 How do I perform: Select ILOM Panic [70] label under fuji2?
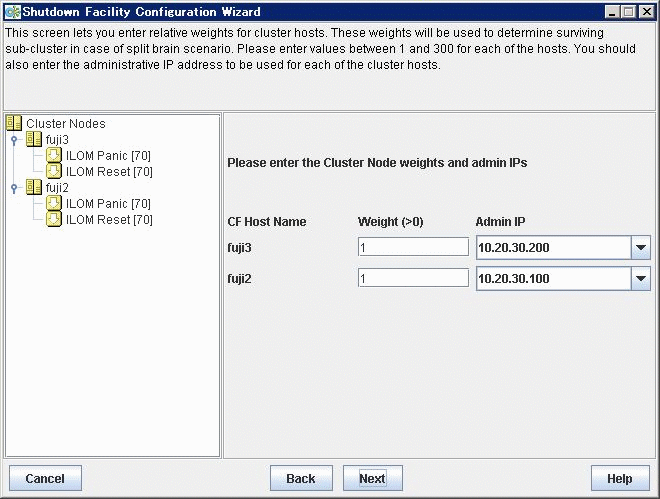pos(108,204)
